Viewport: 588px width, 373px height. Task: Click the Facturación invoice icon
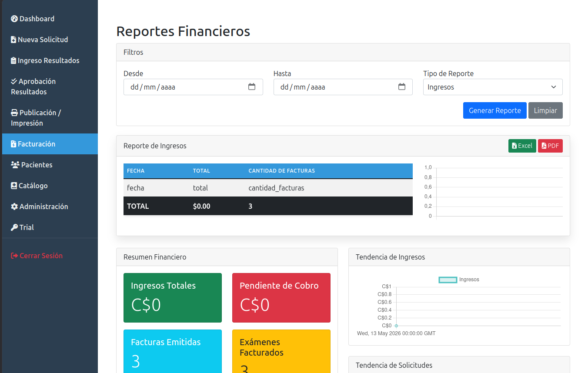pos(13,144)
